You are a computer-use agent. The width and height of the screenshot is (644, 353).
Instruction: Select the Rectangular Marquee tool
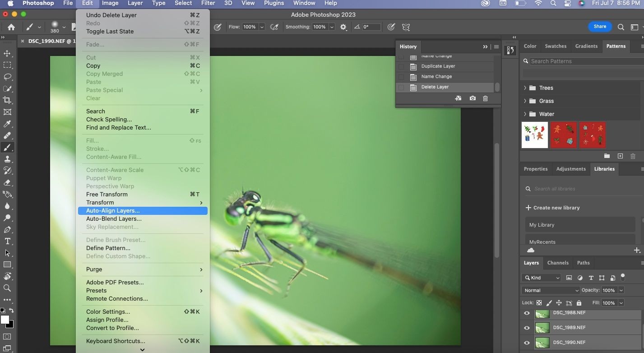[7, 65]
